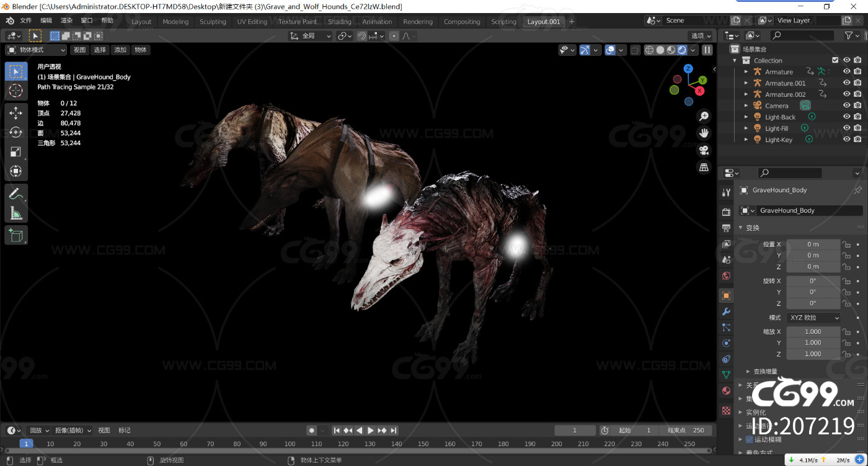
Task: Open the Physics properties tab
Action: [x=726, y=343]
